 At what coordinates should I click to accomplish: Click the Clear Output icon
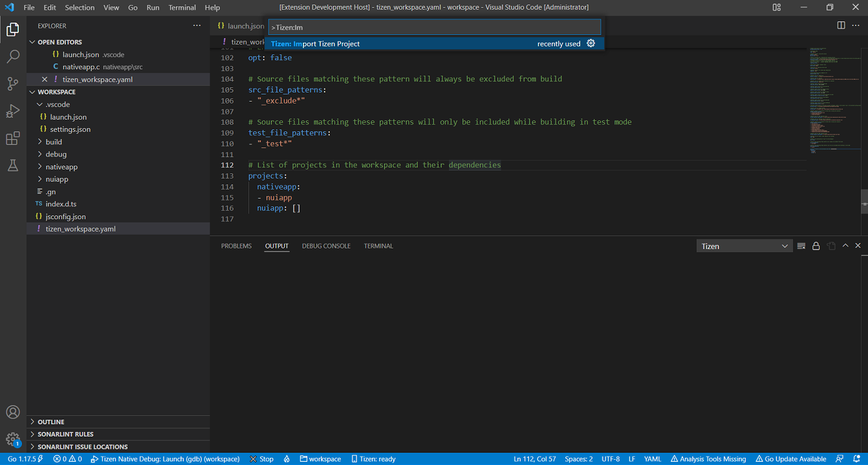801,246
